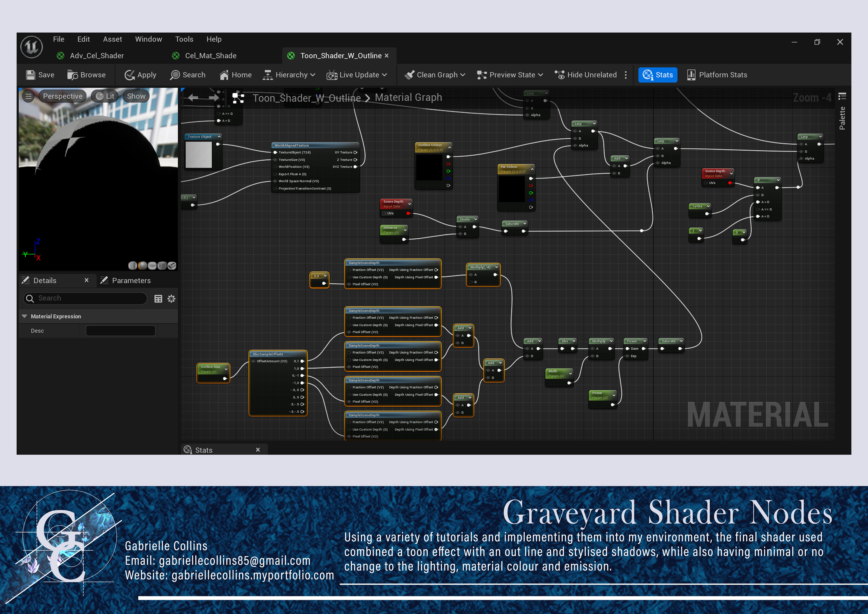Click the Apply material icon
The height and width of the screenshot is (614, 868).
click(x=130, y=75)
